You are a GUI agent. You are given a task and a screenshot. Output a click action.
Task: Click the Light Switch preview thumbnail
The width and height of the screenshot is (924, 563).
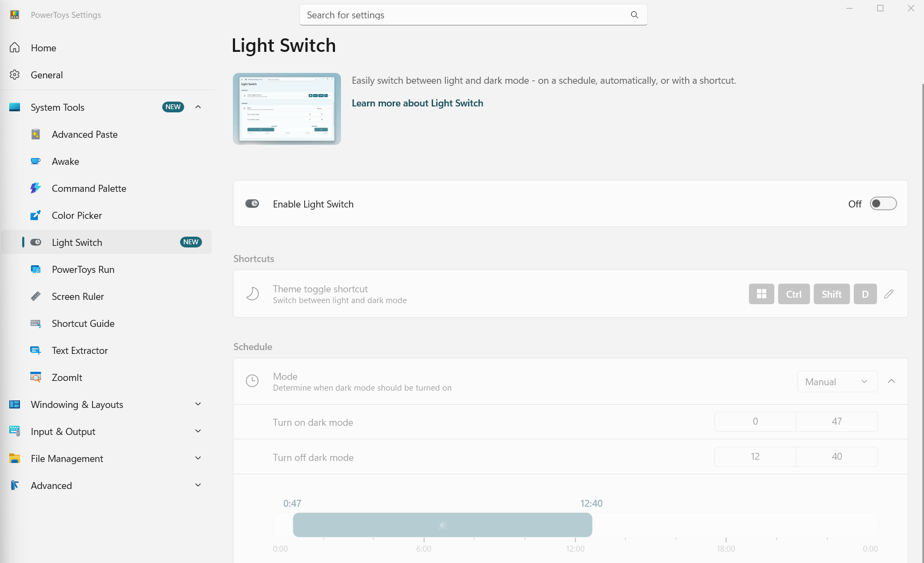tap(287, 109)
